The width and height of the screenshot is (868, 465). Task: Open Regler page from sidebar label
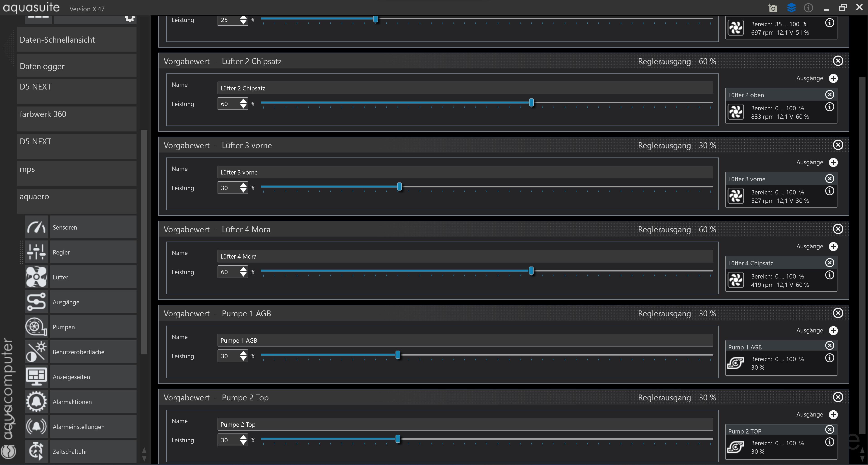(93, 252)
